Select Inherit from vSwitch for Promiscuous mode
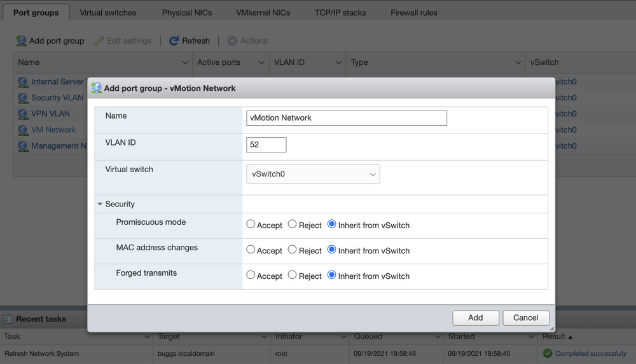This screenshot has height=364, width=636. click(331, 224)
